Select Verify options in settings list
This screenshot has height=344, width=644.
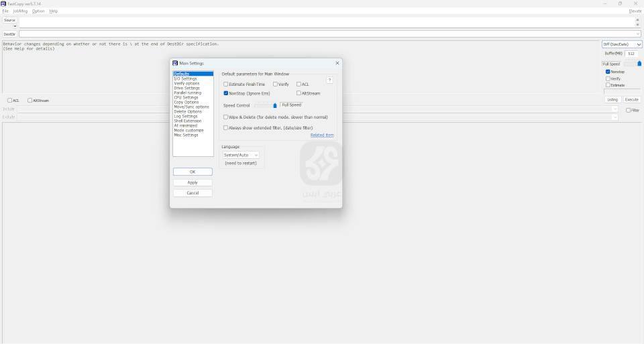coord(193,83)
